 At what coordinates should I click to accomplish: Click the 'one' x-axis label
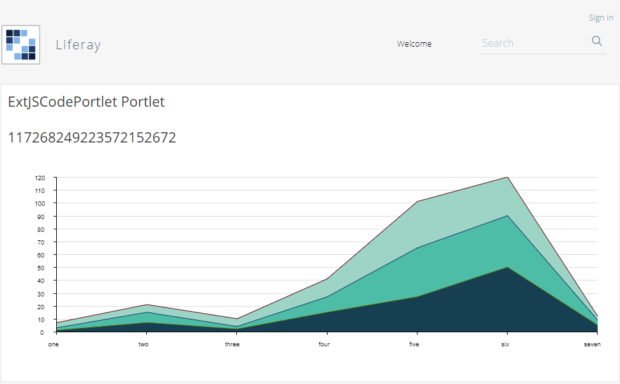point(53,344)
